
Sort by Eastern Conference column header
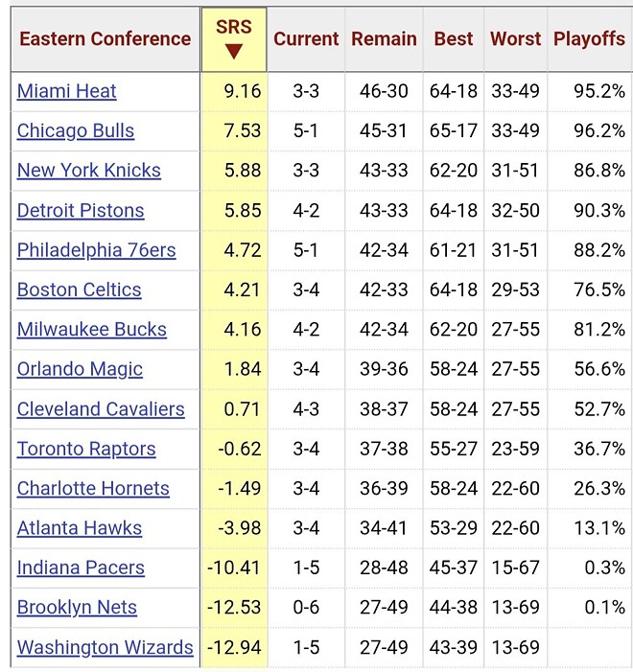105,39
